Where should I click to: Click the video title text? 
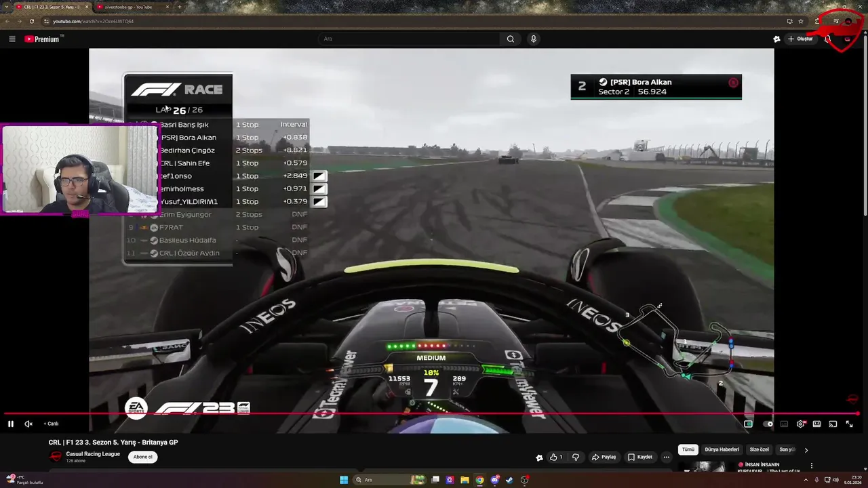113,442
